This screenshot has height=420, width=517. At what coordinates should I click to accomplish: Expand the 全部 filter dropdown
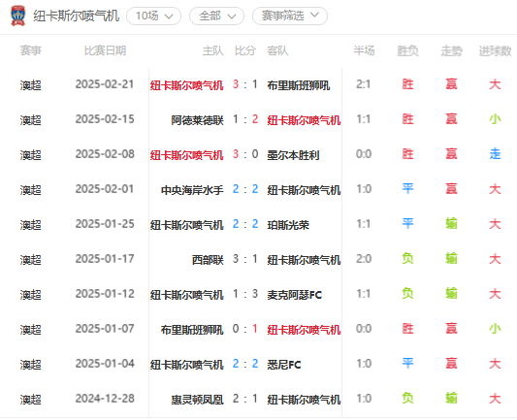click(x=216, y=16)
